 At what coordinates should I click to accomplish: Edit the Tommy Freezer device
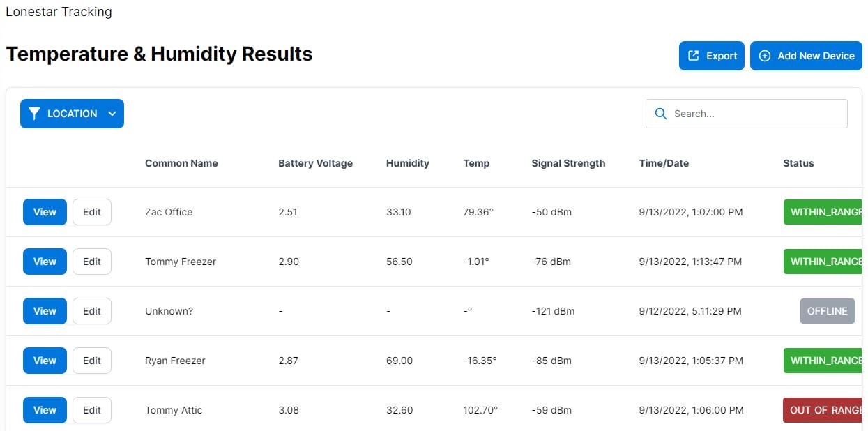(92, 262)
